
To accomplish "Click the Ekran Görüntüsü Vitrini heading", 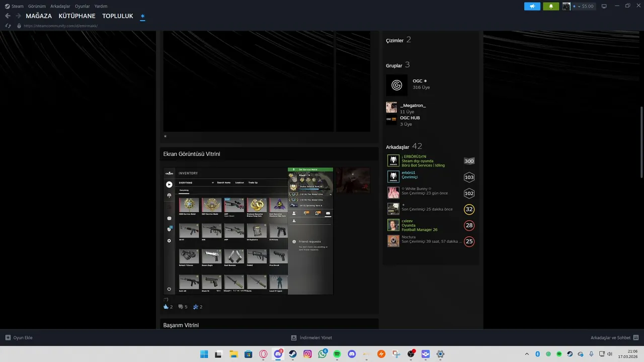I will [x=192, y=154].
